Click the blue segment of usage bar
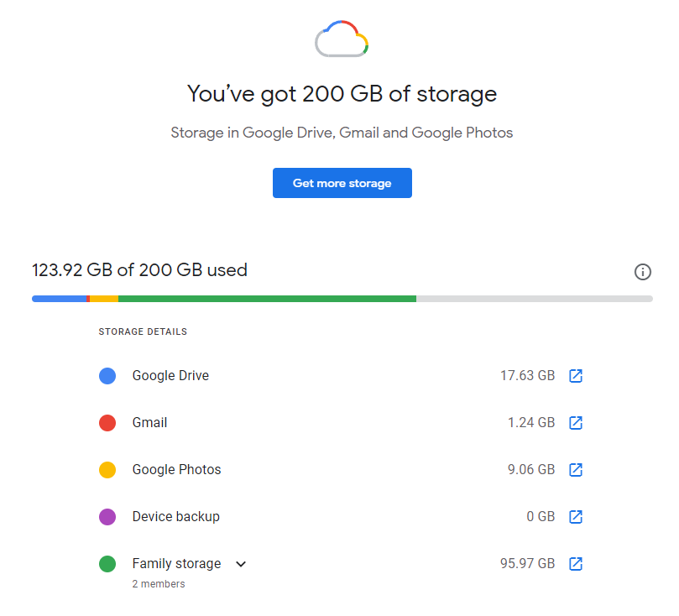This screenshot has width=679, height=616. (x=59, y=299)
